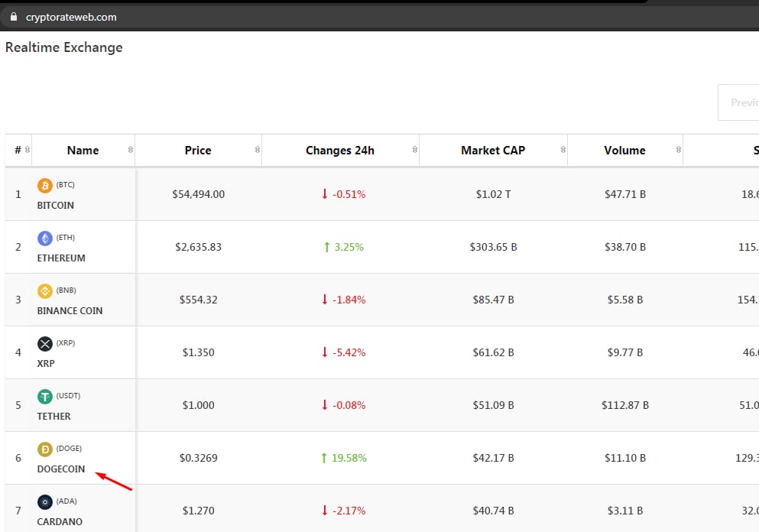Click the Dogecoin gold coin icon
The width and height of the screenshot is (759, 532).
coord(45,449)
